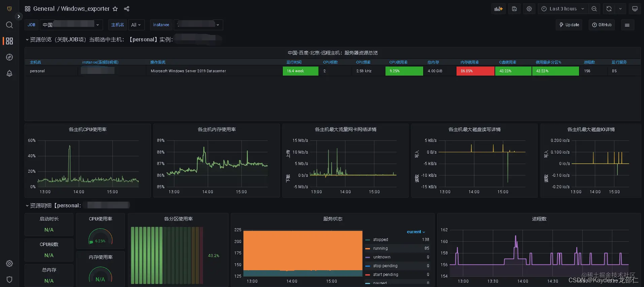Click the CPU使用率 6.25% gauge
Image resolution: width=644 pixels, height=287 pixels.
(x=100, y=236)
